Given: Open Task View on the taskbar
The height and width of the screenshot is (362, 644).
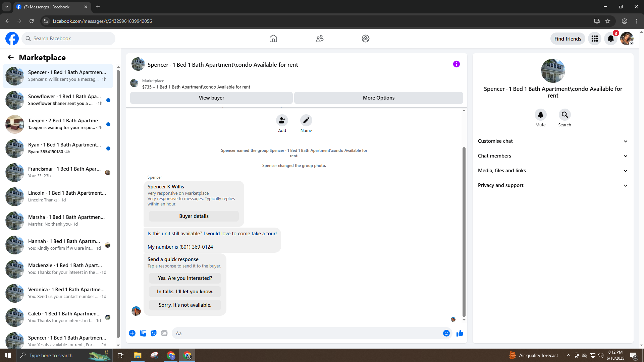Looking at the screenshot, I should pyautogui.click(x=121, y=355).
